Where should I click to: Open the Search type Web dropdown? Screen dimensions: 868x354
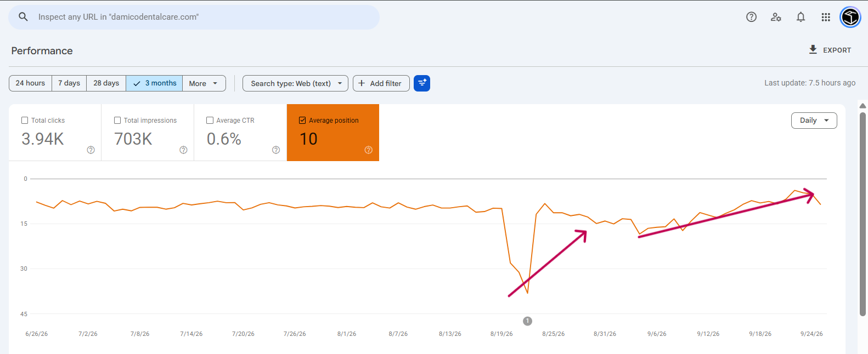[x=295, y=83]
